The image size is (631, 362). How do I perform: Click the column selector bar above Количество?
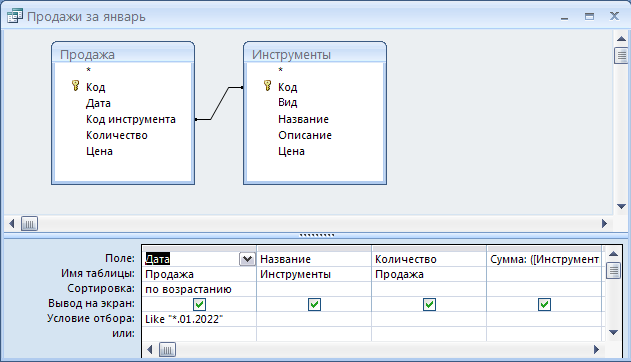(429, 249)
